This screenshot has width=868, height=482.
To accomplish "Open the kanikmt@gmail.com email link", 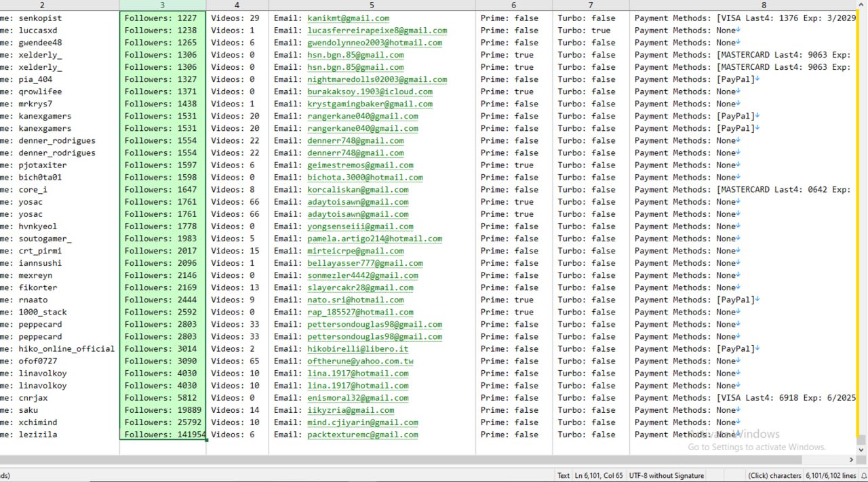I will (348, 18).
